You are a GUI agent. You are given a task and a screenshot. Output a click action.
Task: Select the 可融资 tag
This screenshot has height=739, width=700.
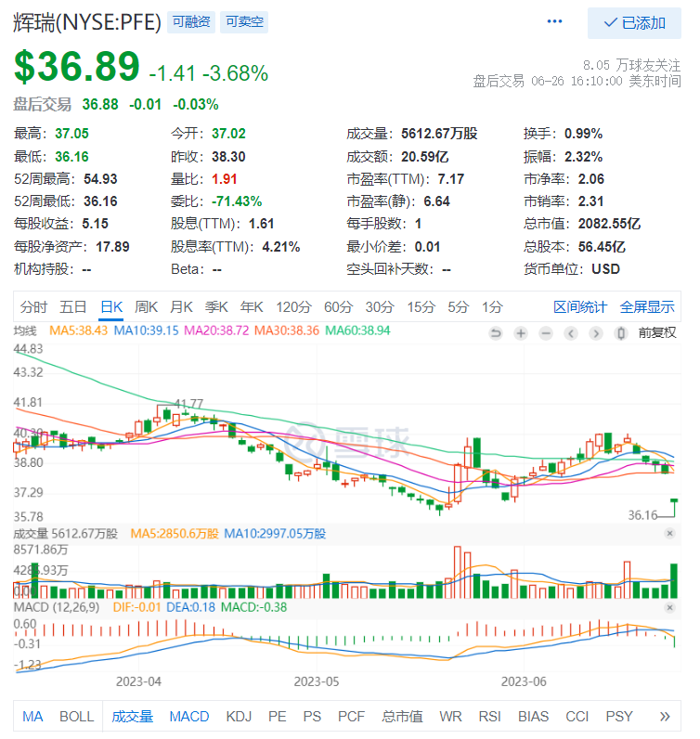[x=191, y=22]
